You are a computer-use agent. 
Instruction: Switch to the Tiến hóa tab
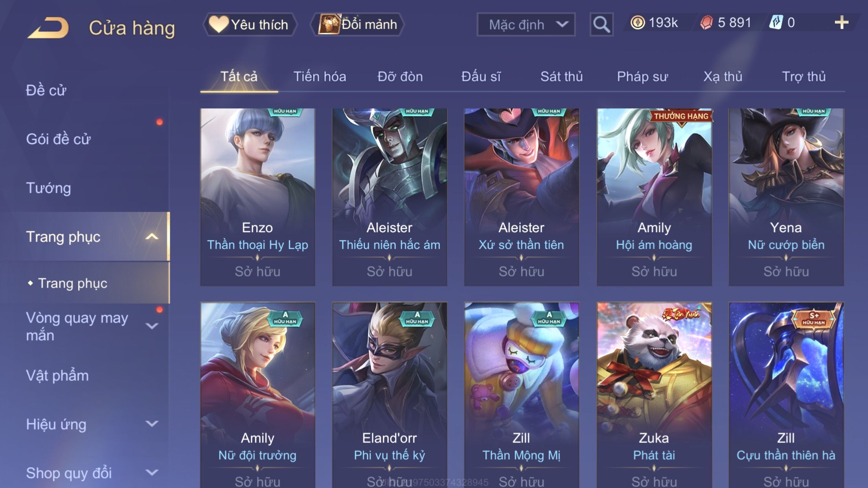coord(320,76)
